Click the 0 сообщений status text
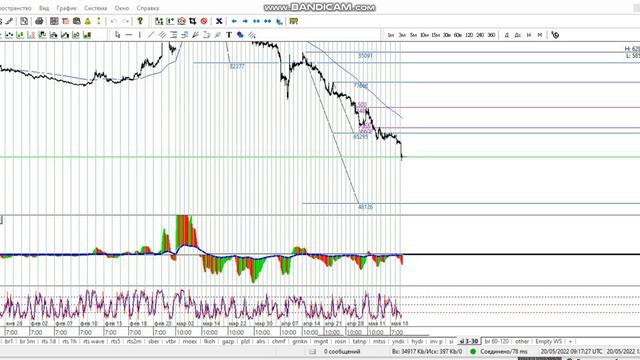Image resolution: width=640 pixels, height=360 pixels. tap(342, 351)
